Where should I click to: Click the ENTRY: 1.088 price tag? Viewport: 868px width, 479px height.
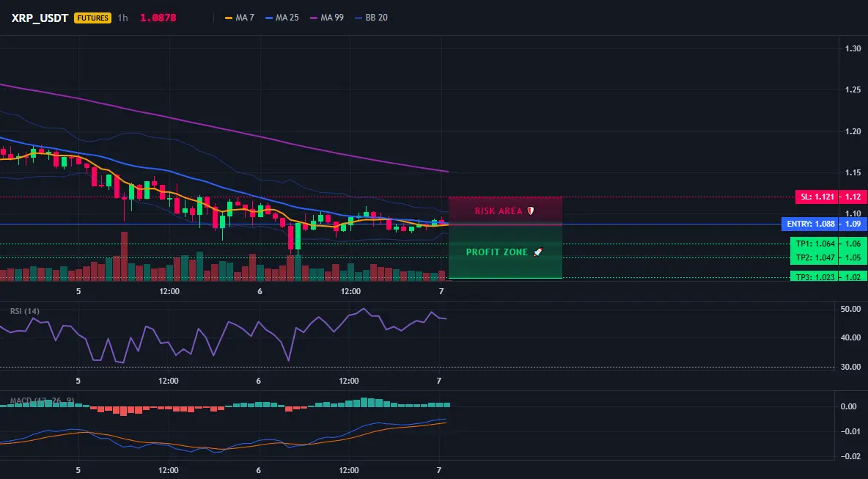pos(809,224)
